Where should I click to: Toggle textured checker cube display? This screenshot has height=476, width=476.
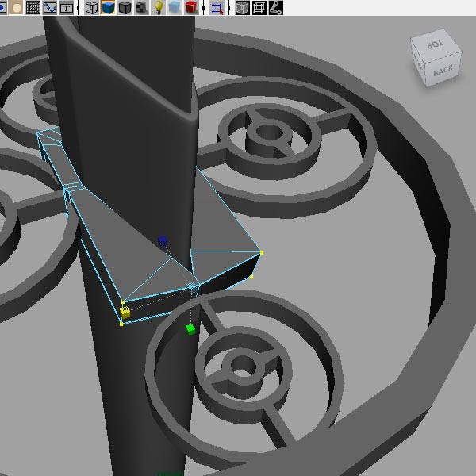[141, 8]
